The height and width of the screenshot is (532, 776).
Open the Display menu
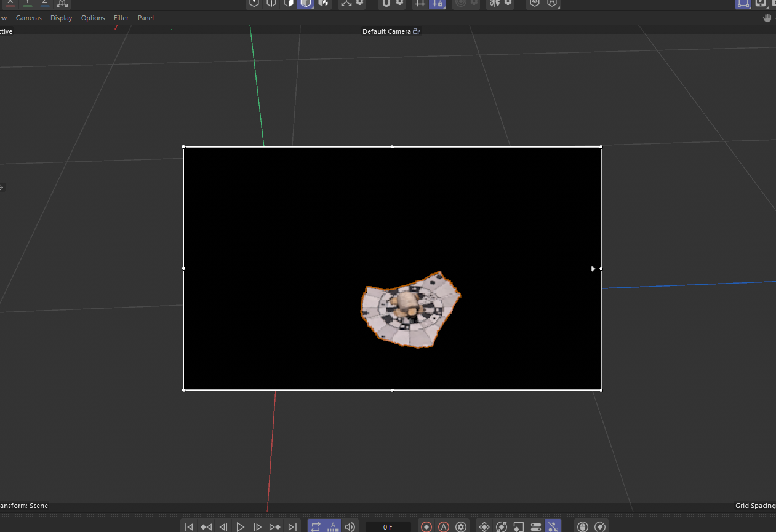pos(61,18)
